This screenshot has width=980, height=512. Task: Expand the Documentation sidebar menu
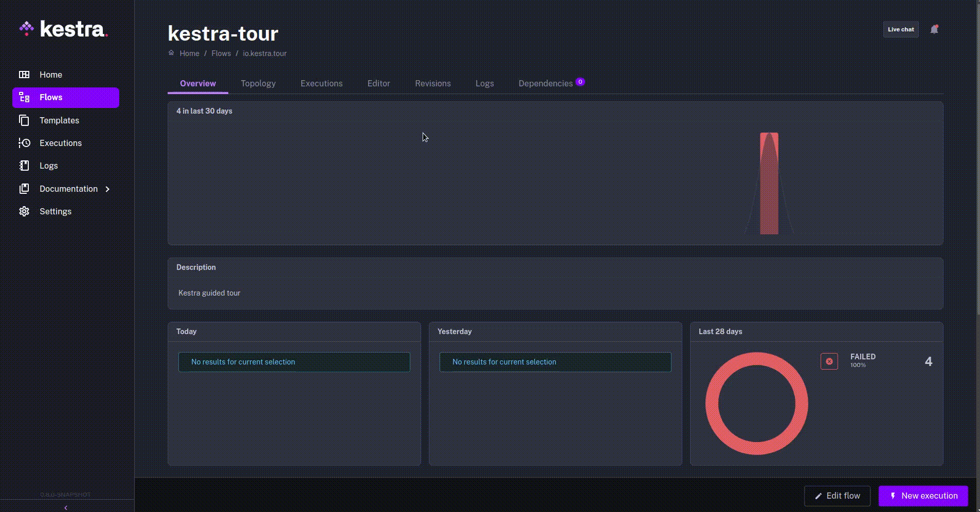(x=107, y=189)
